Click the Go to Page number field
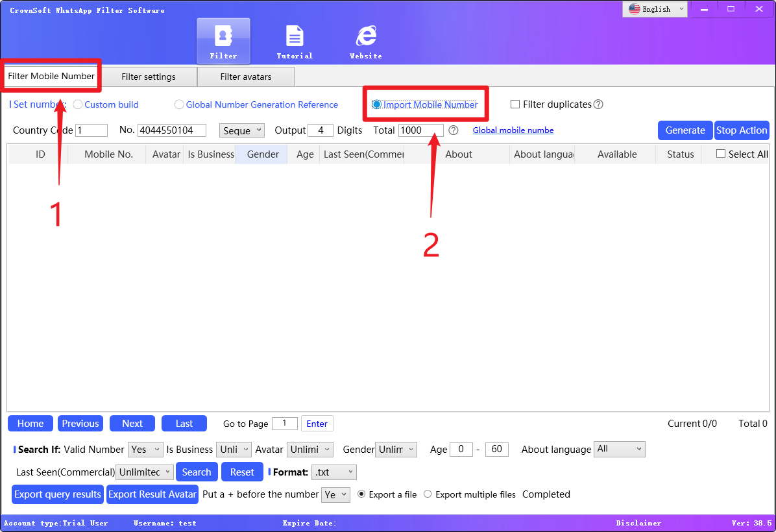776x532 pixels. coord(285,423)
